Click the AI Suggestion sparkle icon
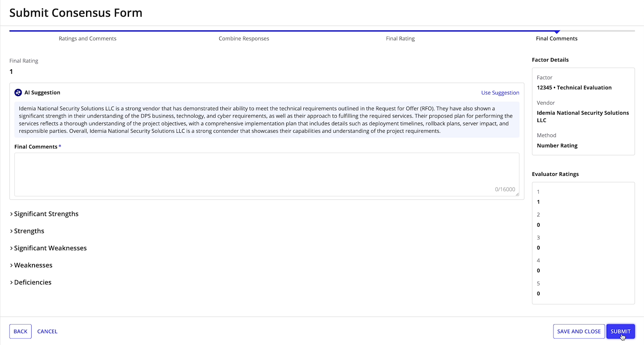 18,92
